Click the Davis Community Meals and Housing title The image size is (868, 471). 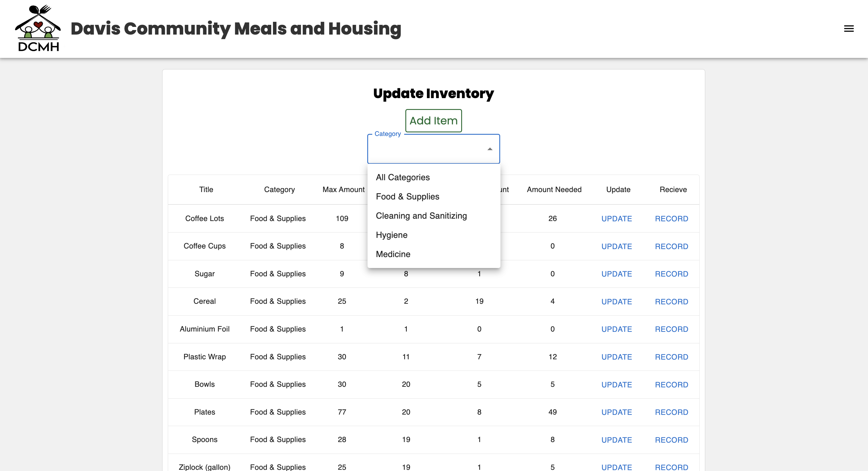(236, 29)
